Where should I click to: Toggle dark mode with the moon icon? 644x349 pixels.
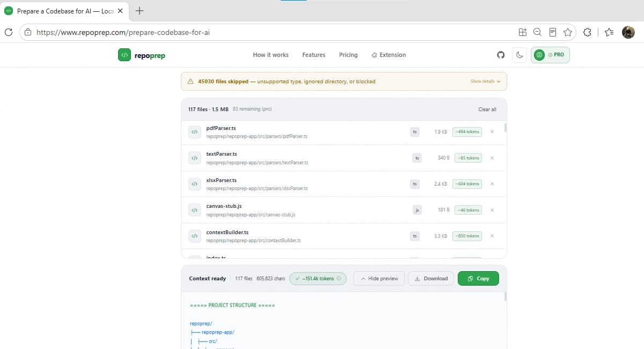point(519,55)
